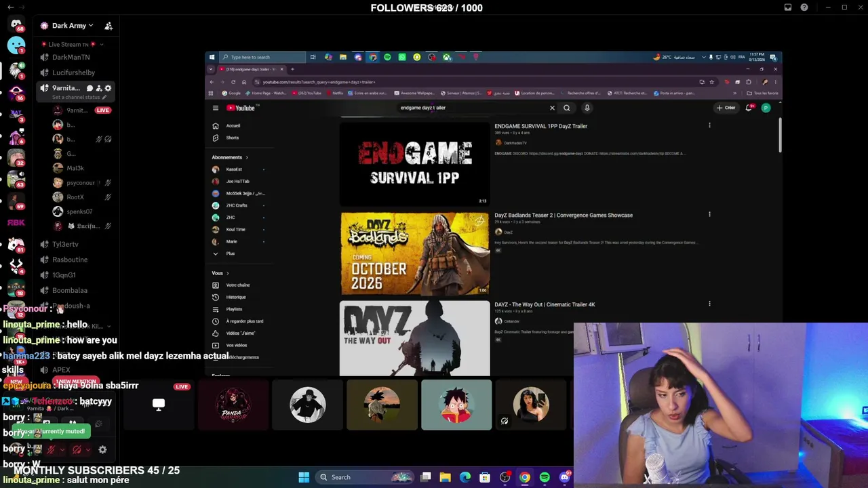Open YouTube notifications bell
The image size is (868, 488).
tap(749, 108)
